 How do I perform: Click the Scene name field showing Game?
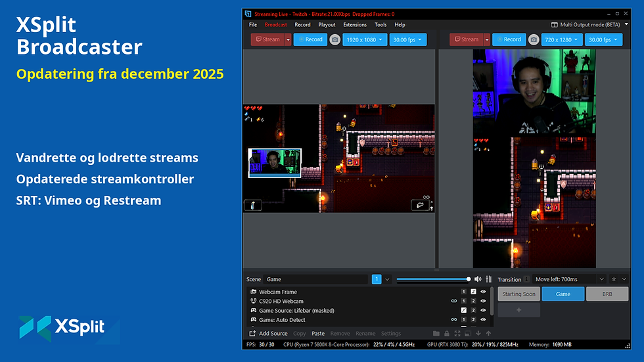[x=315, y=279]
